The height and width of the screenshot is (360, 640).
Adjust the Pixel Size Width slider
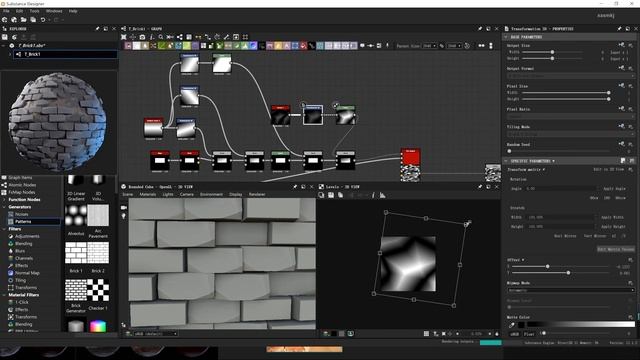(x=565, y=93)
